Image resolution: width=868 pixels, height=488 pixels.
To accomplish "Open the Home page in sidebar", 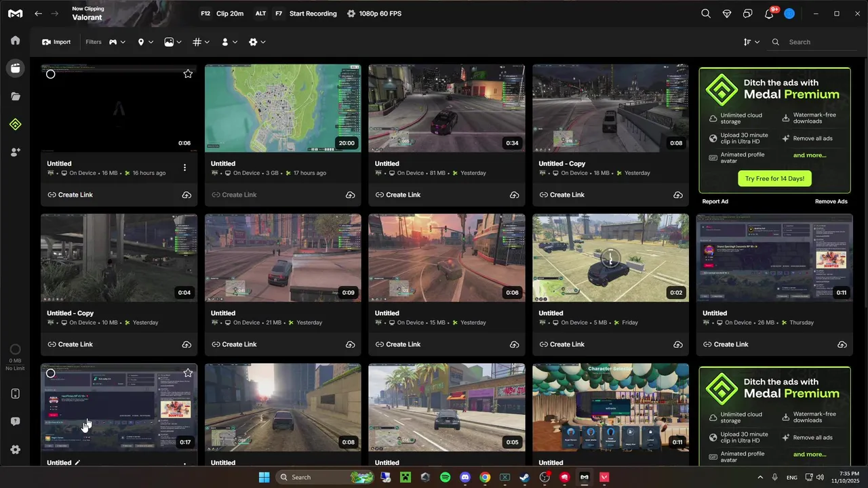I will (15, 40).
